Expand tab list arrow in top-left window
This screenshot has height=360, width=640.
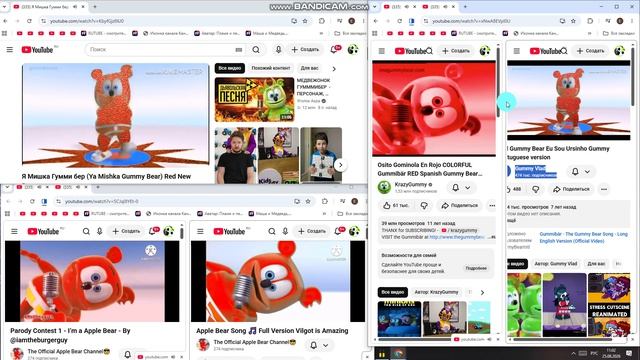click(x=5, y=7)
